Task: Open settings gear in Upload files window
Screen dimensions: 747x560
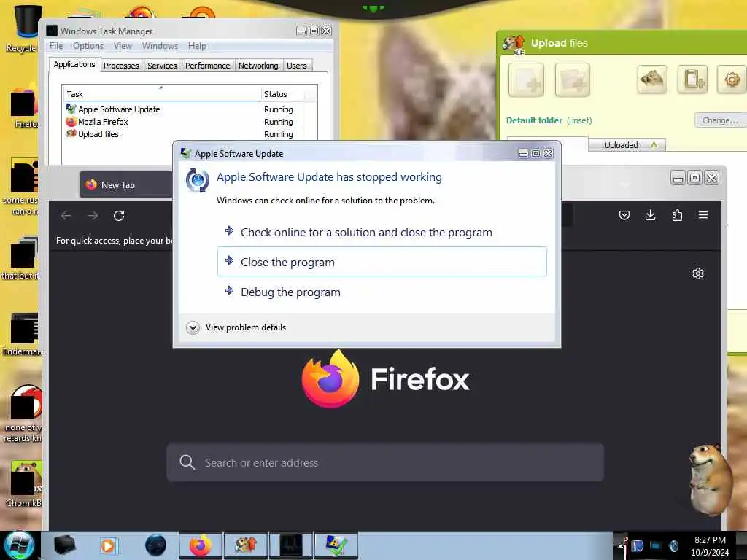Action: point(732,79)
